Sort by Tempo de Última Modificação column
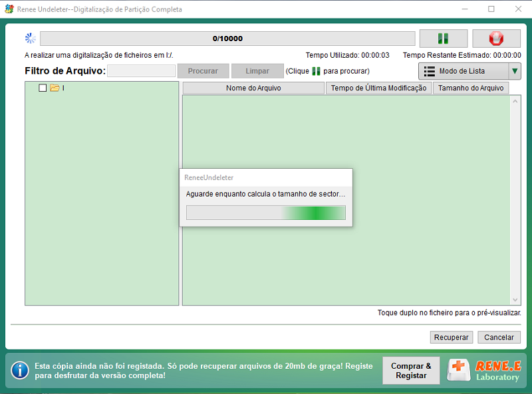Viewport: 532px width, 394px height. tap(378, 88)
